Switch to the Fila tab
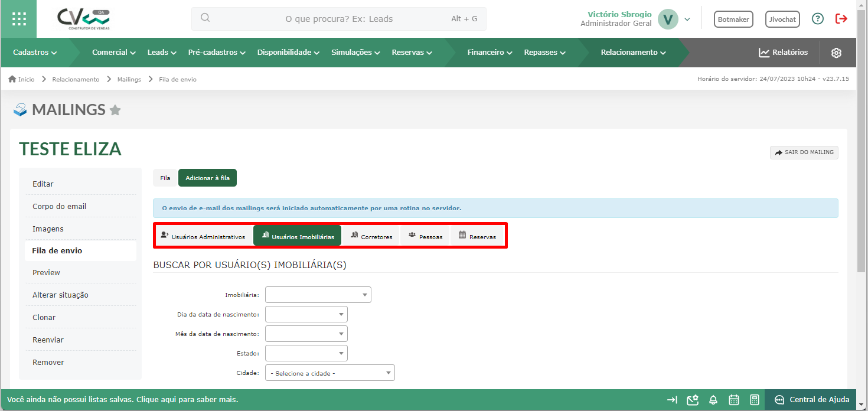This screenshot has width=868, height=411. pos(165,178)
